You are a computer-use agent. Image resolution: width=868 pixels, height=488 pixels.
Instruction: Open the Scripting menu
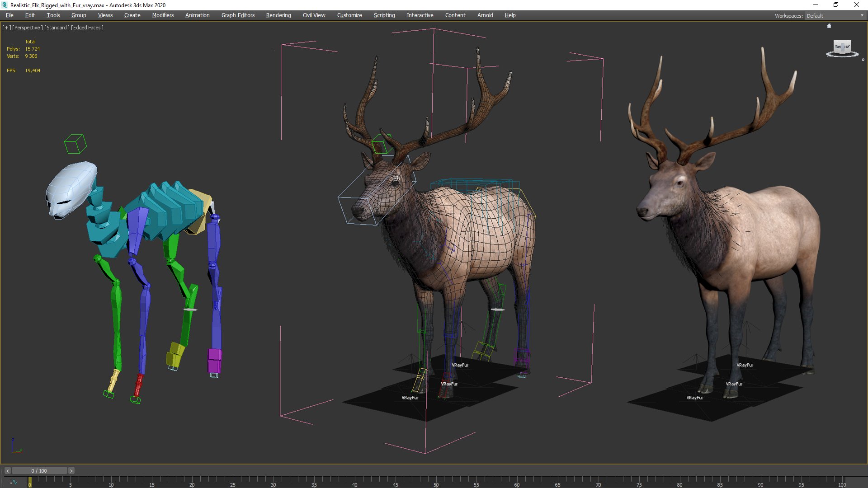tap(384, 15)
